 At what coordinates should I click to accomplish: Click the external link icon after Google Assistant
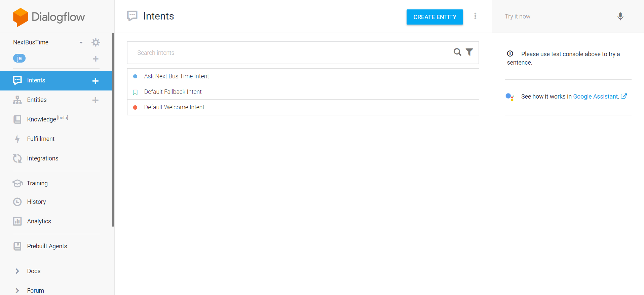(x=624, y=96)
